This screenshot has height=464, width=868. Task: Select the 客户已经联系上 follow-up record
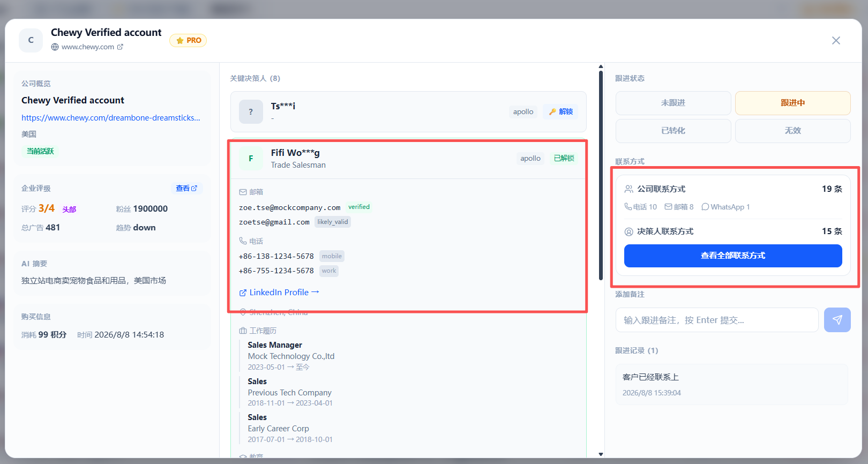tap(732, 385)
